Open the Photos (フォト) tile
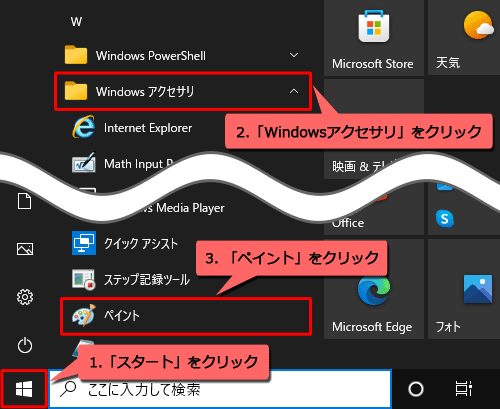This screenshot has width=500, height=409. 464,289
